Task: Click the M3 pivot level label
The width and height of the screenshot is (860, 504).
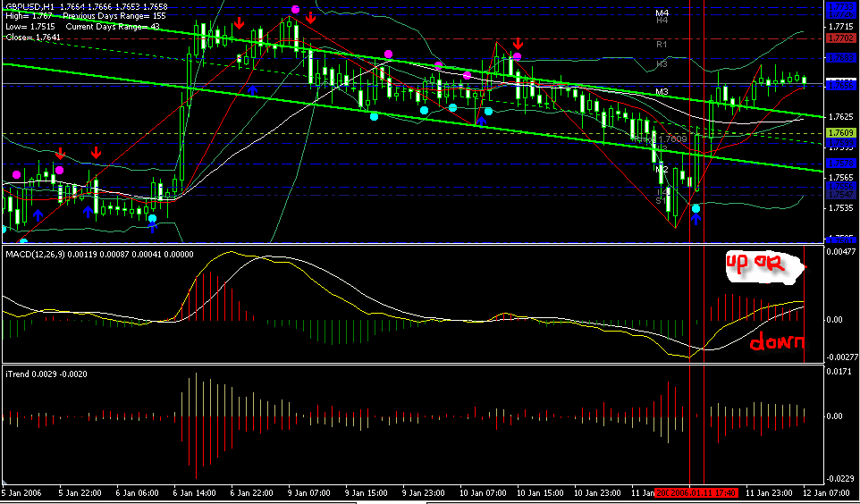Action: [662, 91]
